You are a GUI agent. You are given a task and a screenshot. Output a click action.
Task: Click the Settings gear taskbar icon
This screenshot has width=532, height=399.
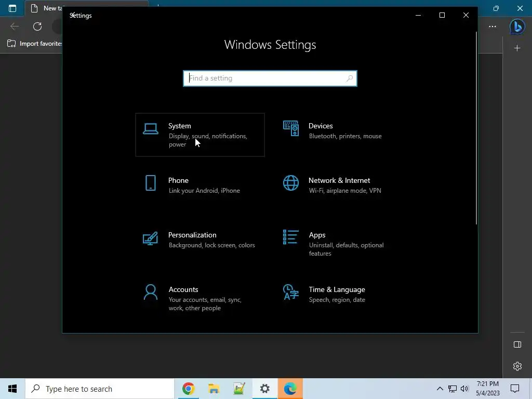(264, 389)
